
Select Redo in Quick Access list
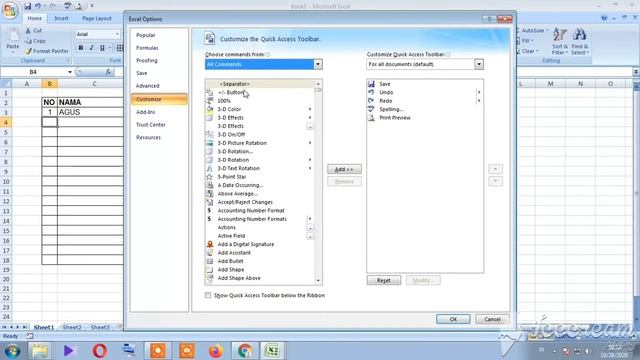425,101
